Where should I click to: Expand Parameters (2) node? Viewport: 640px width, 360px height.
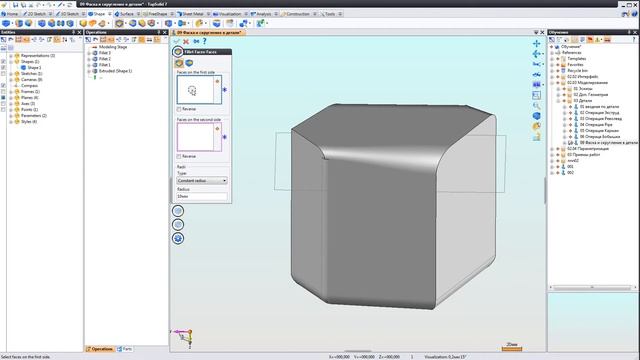[11, 116]
